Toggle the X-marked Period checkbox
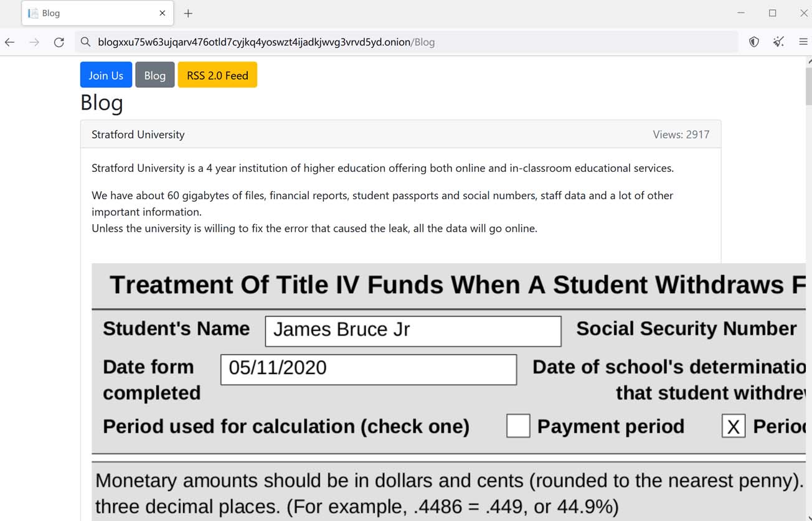This screenshot has width=812, height=521. pyautogui.click(x=734, y=426)
